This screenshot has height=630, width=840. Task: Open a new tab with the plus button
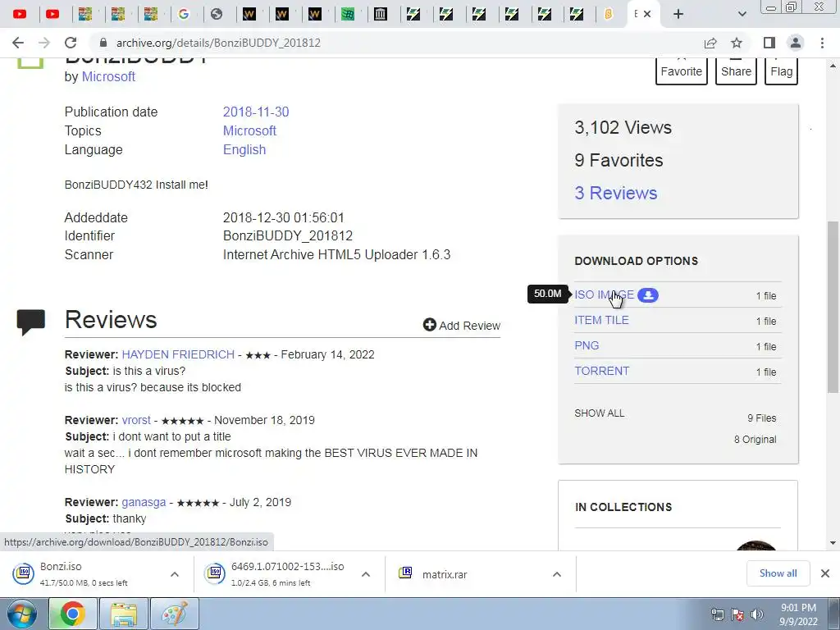coord(678,14)
